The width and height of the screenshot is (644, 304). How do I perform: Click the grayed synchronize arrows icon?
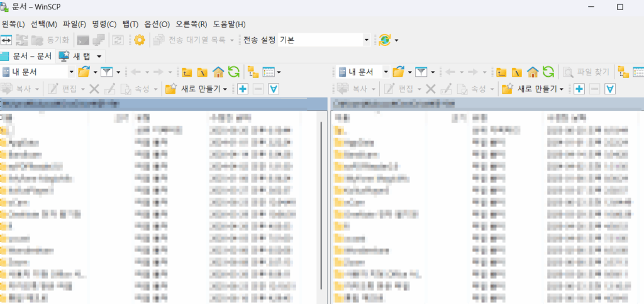tap(21, 40)
